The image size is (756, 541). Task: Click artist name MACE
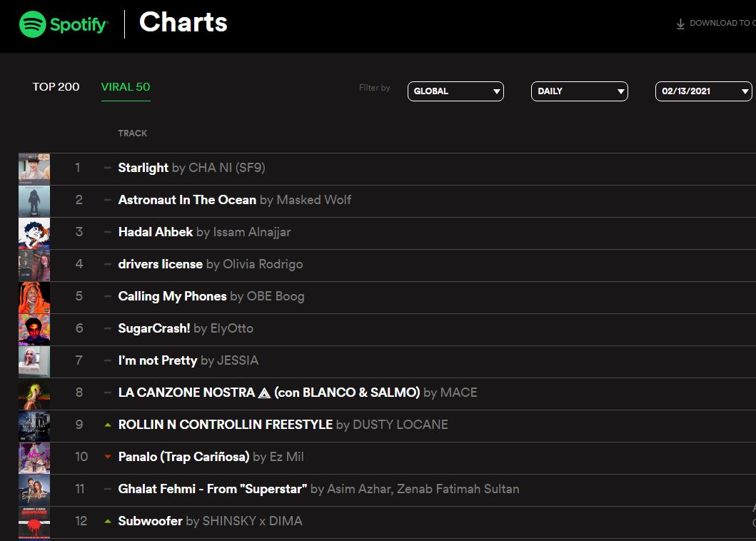coord(458,393)
